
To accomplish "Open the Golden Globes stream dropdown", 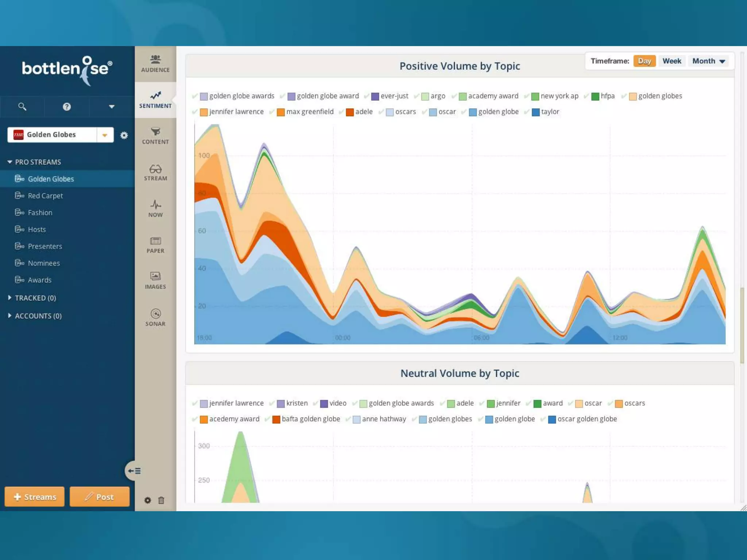I will pos(105,135).
